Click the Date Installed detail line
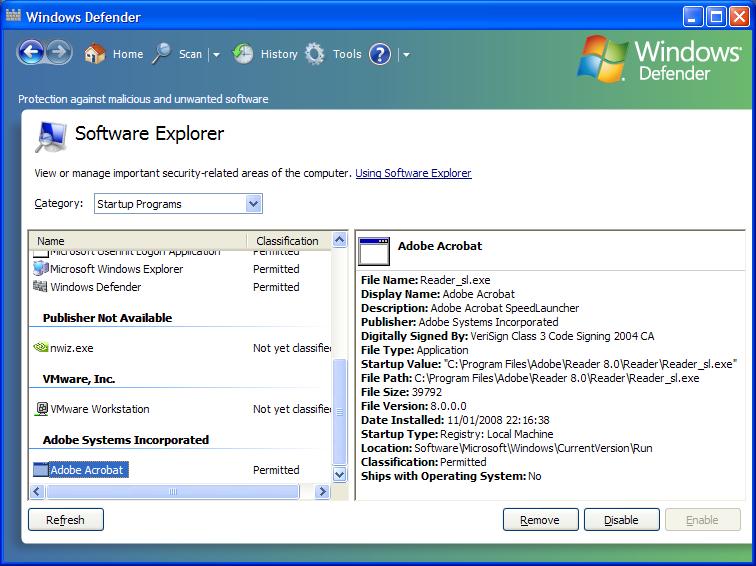This screenshot has width=756, height=566. [x=455, y=420]
